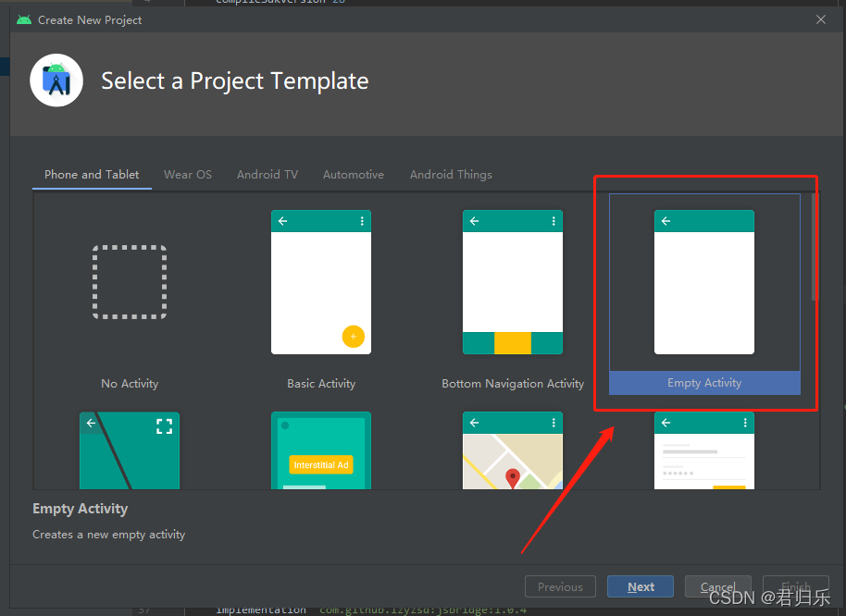Choose the Google Maps Activity template
The height and width of the screenshot is (616, 846).
(x=513, y=450)
